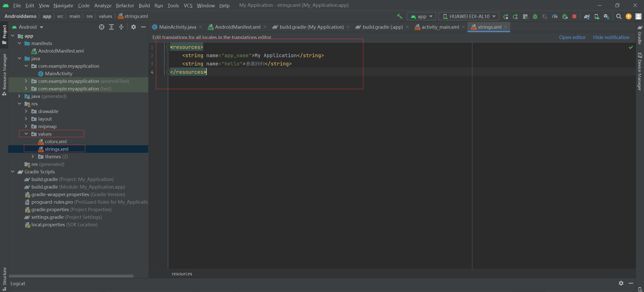644x292 pixels.
Task: Open the SDK Manager icon
Action: coord(606,16)
